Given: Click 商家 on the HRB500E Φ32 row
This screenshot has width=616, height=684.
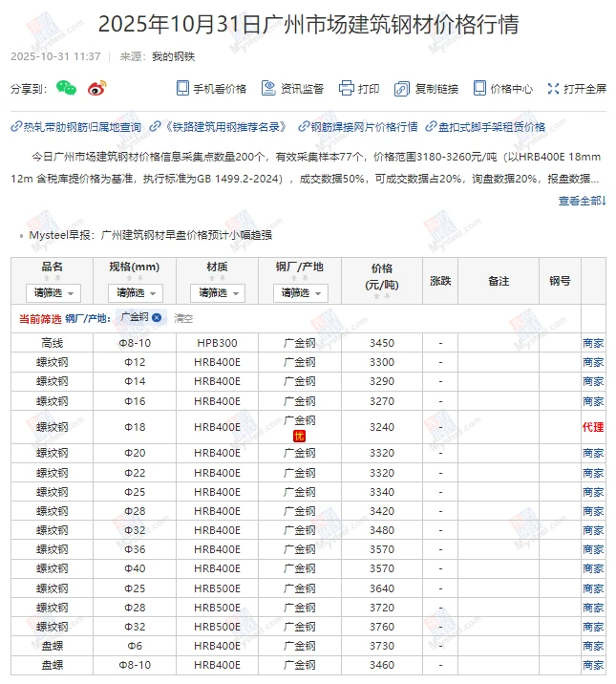Looking at the screenshot, I should (x=593, y=627).
